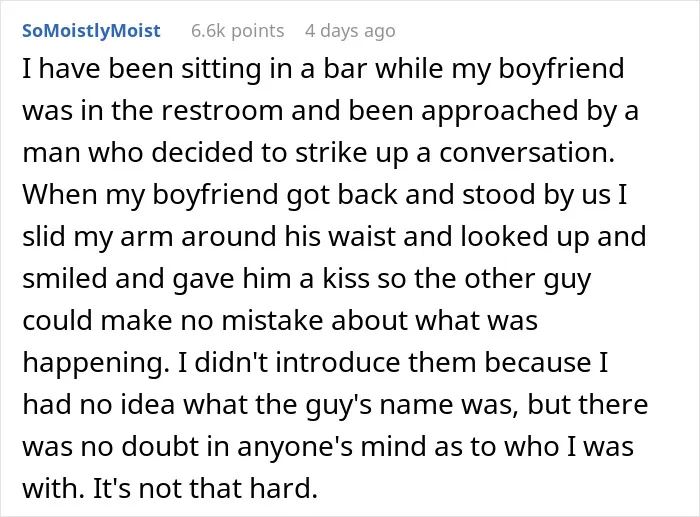Click the word 'smiled' at the line start
This screenshot has height=517, width=700.
coord(64,278)
